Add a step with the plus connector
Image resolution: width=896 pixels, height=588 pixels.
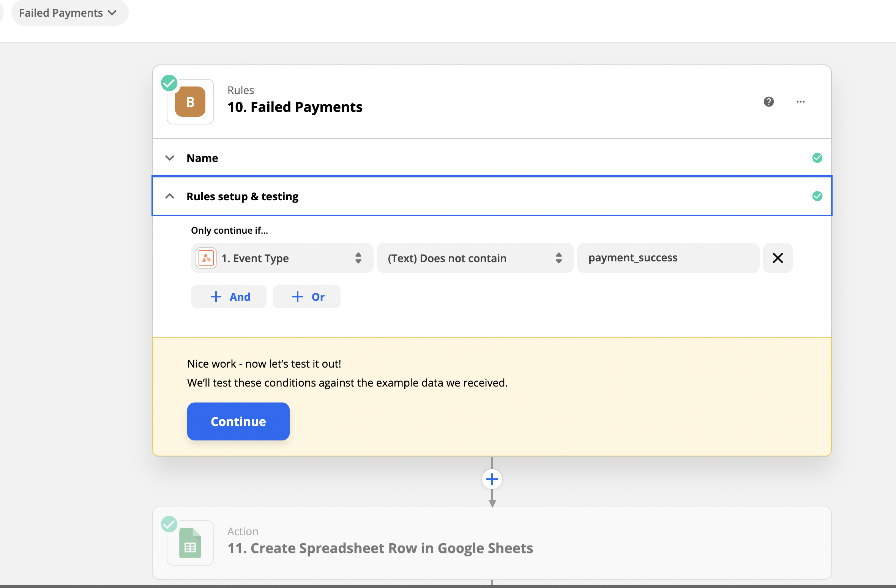492,479
